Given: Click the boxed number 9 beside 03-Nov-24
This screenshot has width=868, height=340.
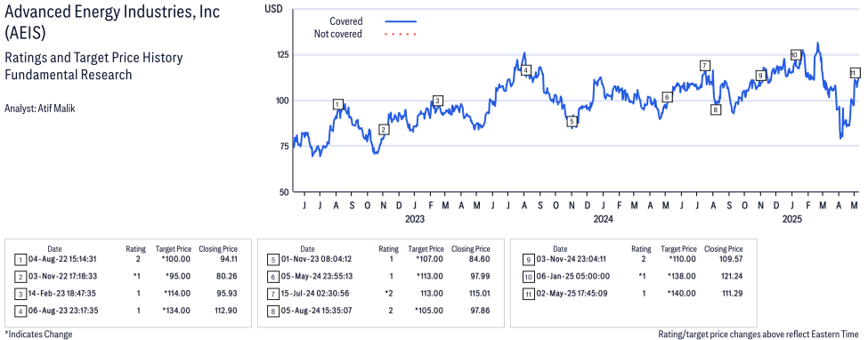Looking at the screenshot, I should pos(528,259).
